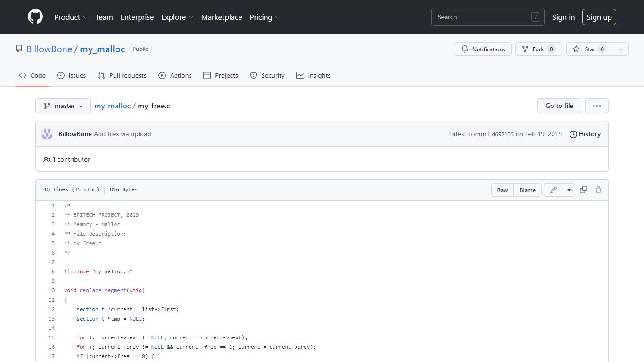Open the edit options dropdown caret
Viewport: 644px width, 362px height.
(569, 190)
